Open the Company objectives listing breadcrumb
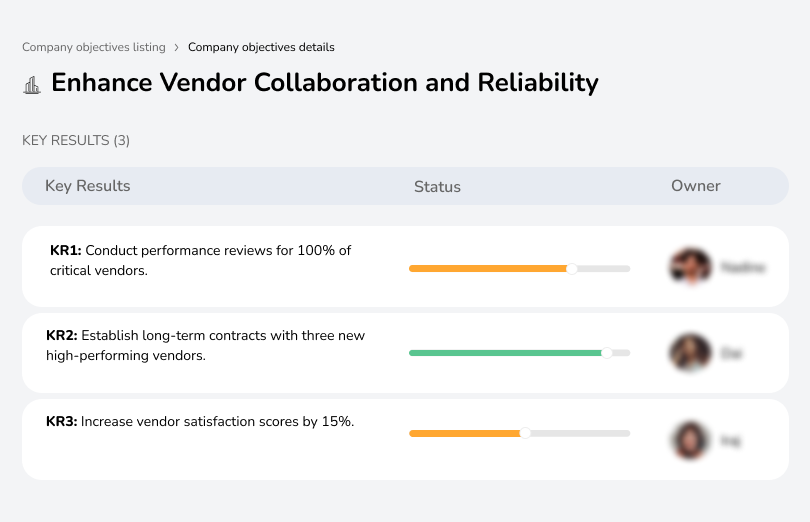810x522 pixels. pos(93,47)
